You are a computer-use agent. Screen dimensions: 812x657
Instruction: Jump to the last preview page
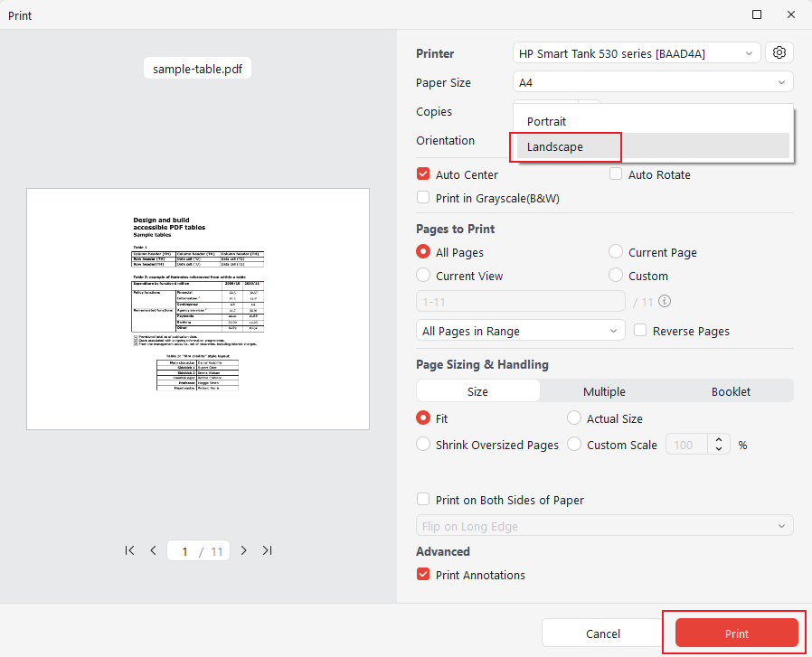(x=267, y=550)
